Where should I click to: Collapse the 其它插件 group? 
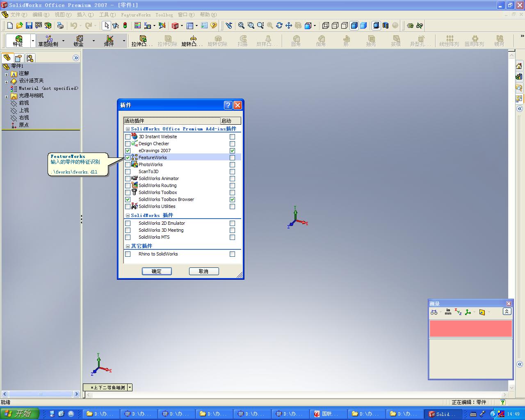coord(128,247)
